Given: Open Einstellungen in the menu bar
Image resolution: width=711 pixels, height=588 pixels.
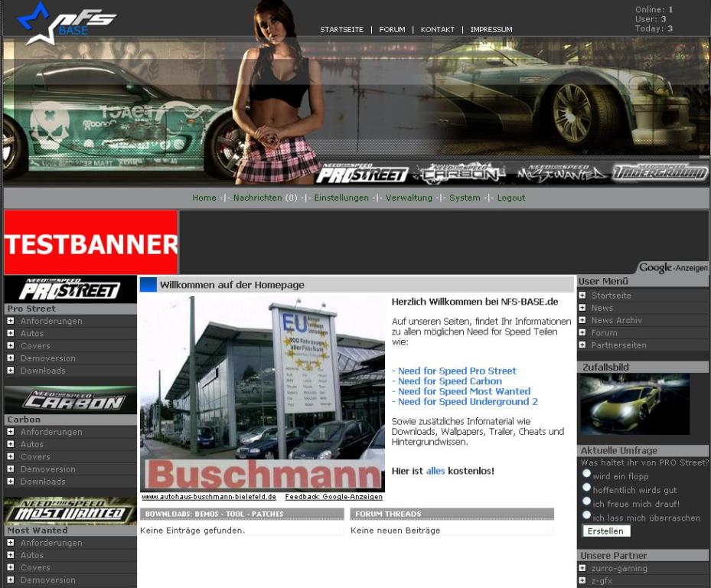Looking at the screenshot, I should click(341, 198).
